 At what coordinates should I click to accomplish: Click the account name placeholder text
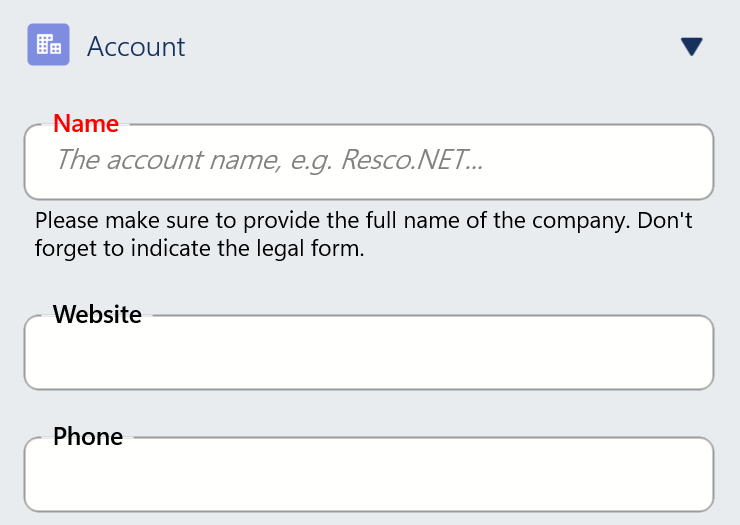[x=269, y=160]
